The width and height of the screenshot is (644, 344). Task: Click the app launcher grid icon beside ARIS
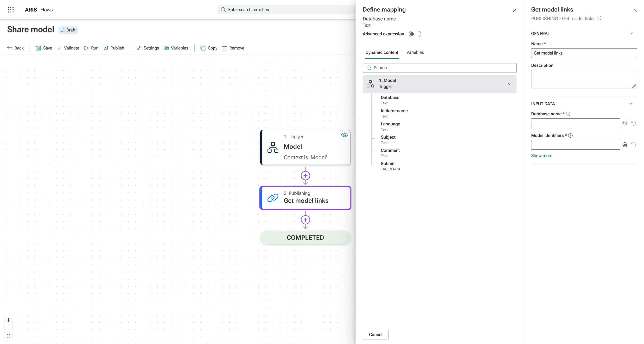point(11,9)
